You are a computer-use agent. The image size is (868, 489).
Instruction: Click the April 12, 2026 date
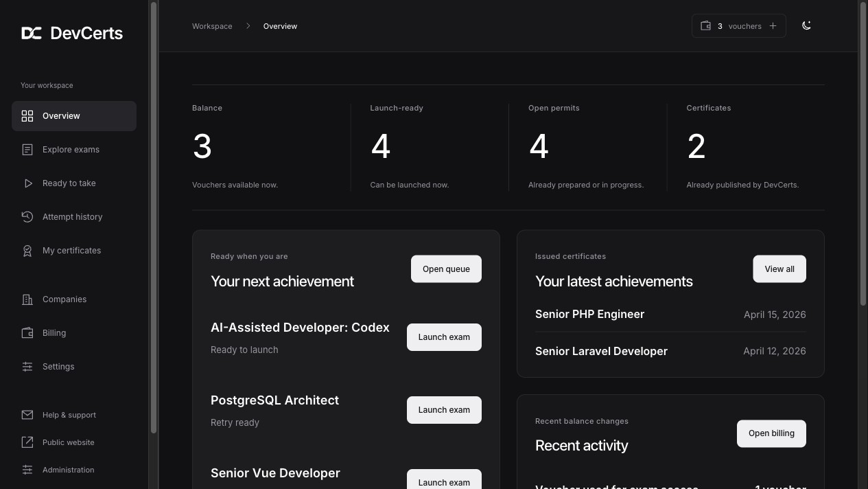click(x=775, y=351)
